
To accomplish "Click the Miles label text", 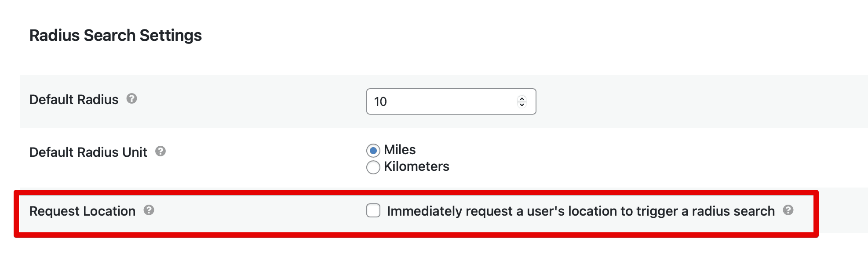I will pyautogui.click(x=400, y=150).
